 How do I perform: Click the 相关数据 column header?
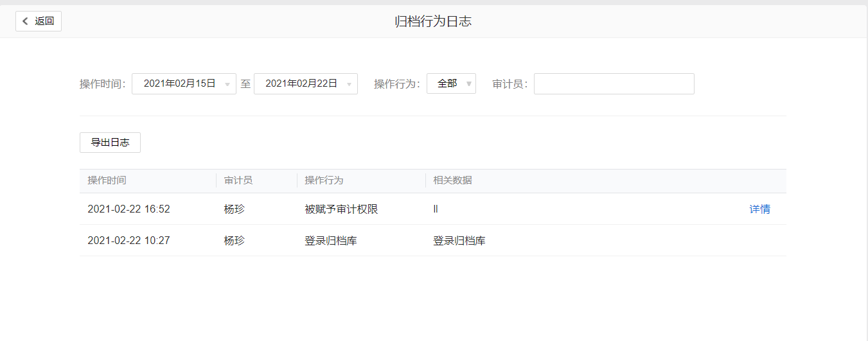453,180
